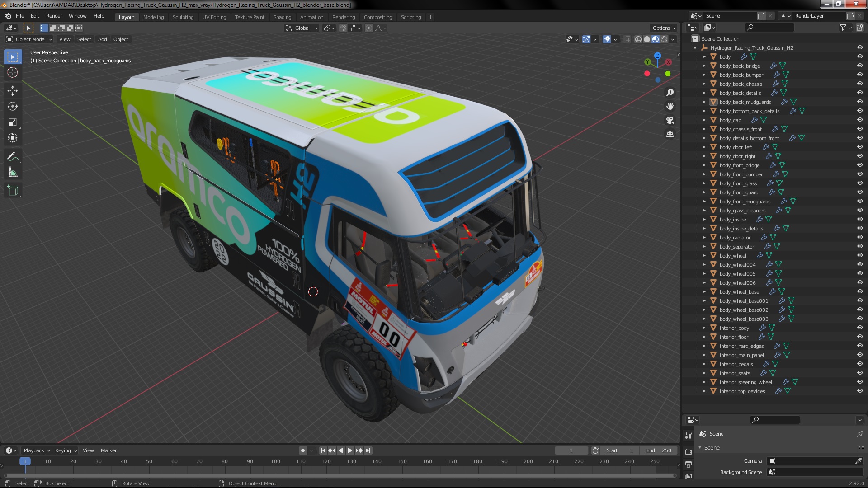Click the Pan view hand icon

point(670,106)
